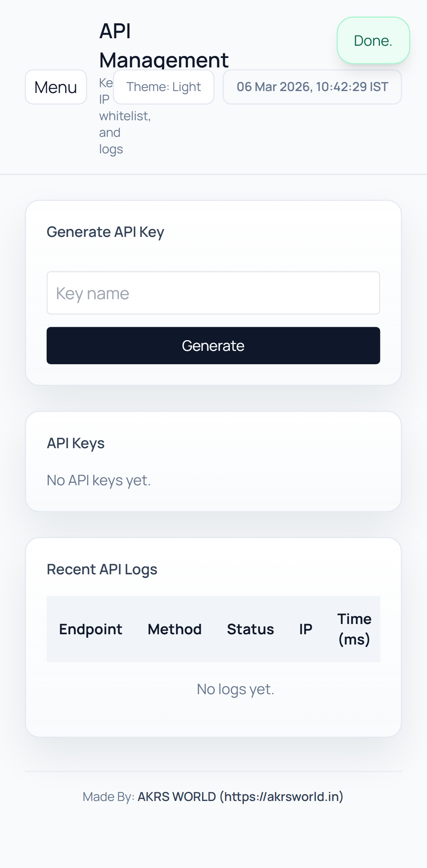The image size is (427, 868).
Task: Select the Endpoint column header
Action: pos(90,629)
